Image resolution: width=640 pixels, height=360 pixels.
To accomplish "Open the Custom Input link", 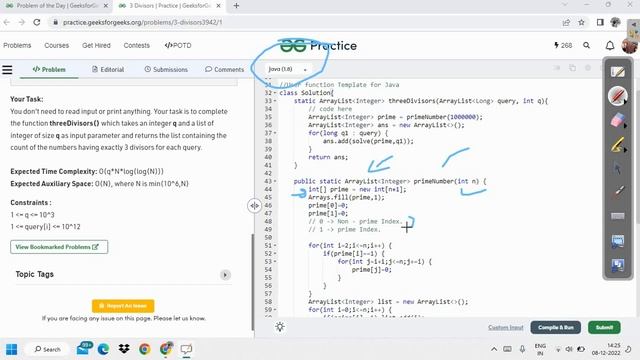I will (506, 327).
